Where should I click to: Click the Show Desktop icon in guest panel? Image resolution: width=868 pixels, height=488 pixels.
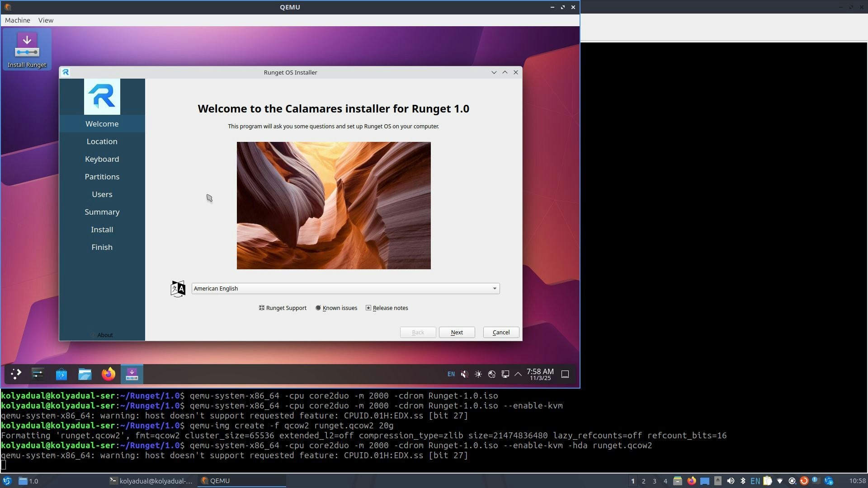pyautogui.click(x=565, y=374)
